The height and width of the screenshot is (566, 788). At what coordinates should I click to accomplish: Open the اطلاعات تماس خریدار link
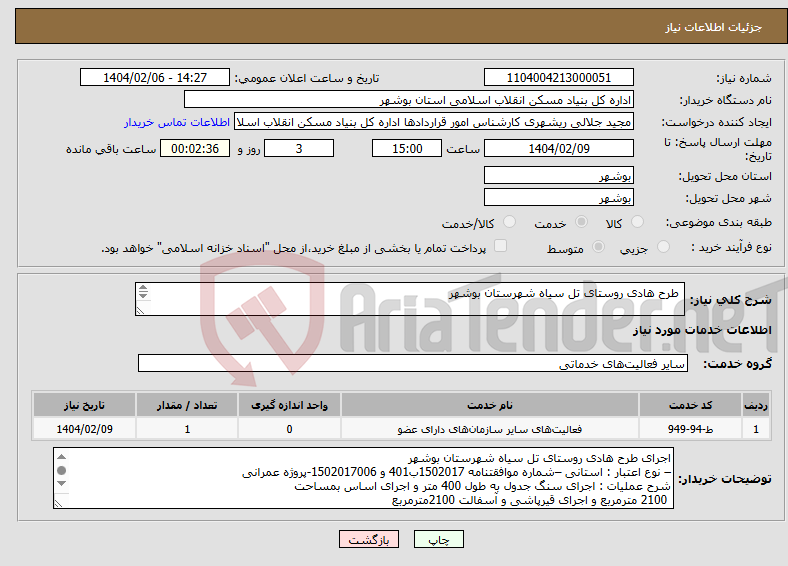point(177,122)
